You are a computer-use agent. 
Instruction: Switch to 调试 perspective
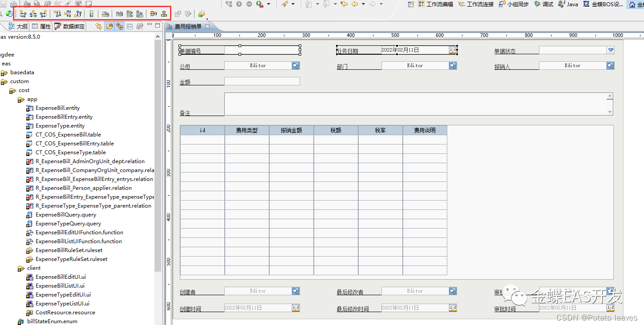coord(544,4)
